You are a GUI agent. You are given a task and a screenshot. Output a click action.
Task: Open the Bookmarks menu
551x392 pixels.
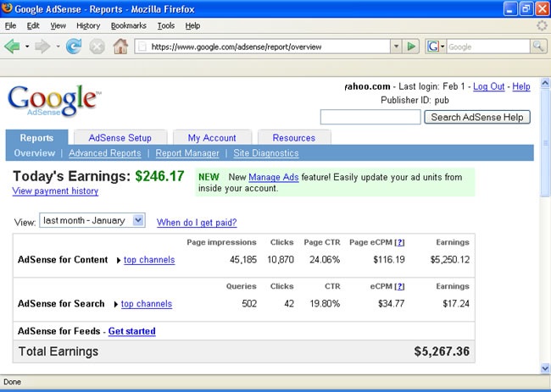129,25
